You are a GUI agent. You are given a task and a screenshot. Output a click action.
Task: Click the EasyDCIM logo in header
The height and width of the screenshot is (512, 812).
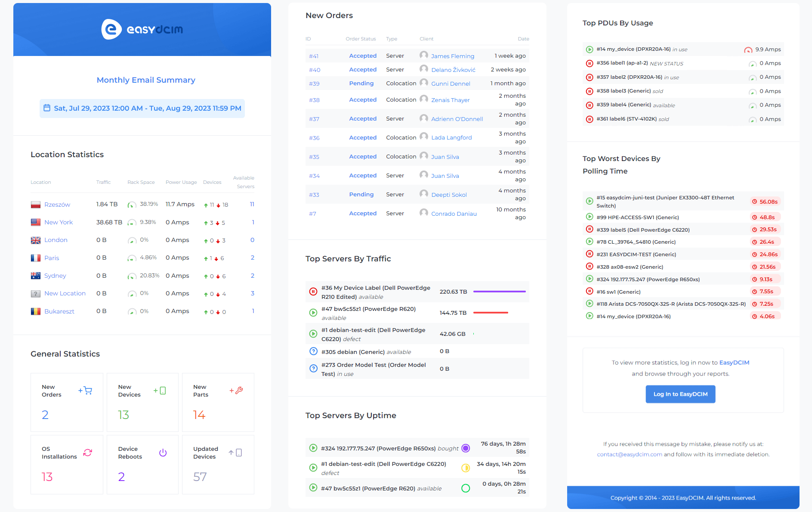pos(142,29)
